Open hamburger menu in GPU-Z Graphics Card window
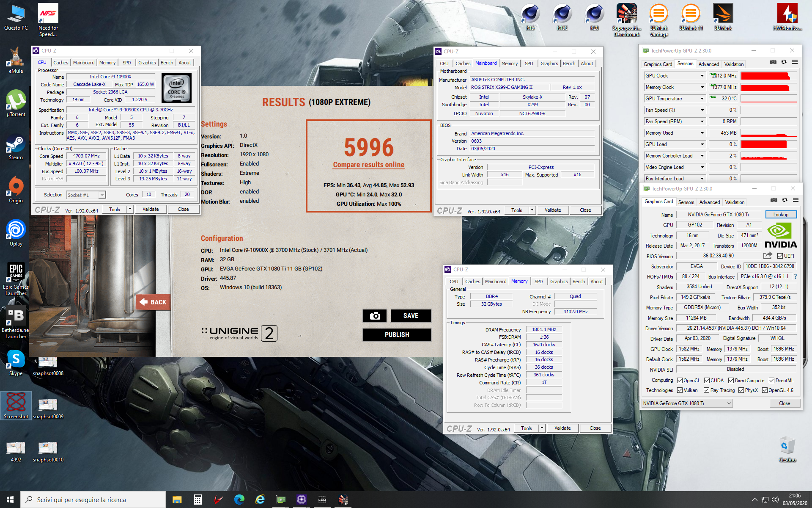The height and width of the screenshot is (508, 812). pyautogui.click(x=796, y=200)
